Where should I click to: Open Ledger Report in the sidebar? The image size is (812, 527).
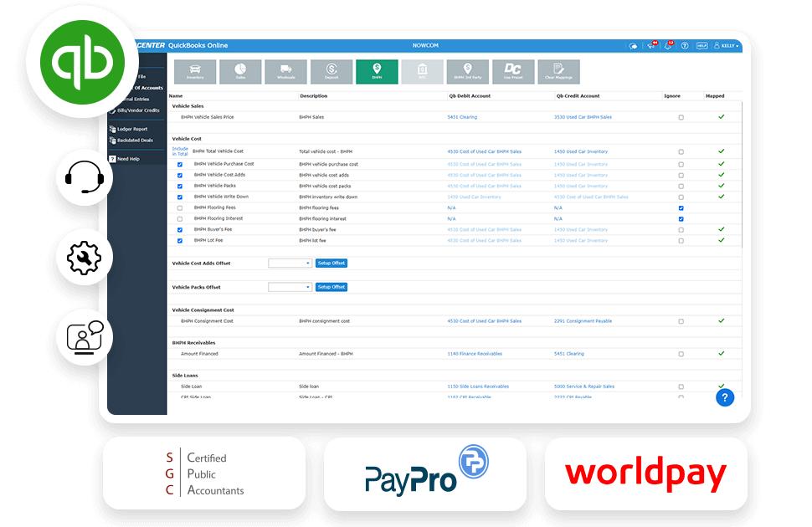pyautogui.click(x=132, y=130)
